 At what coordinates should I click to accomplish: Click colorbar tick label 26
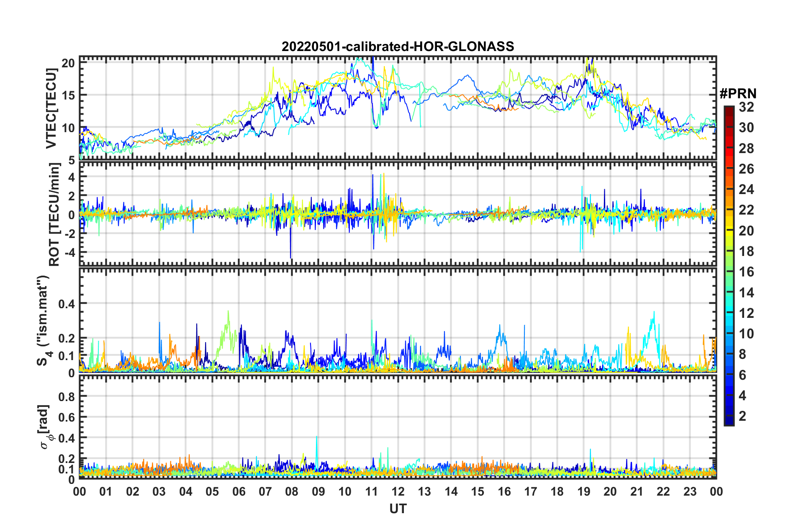[x=746, y=169]
